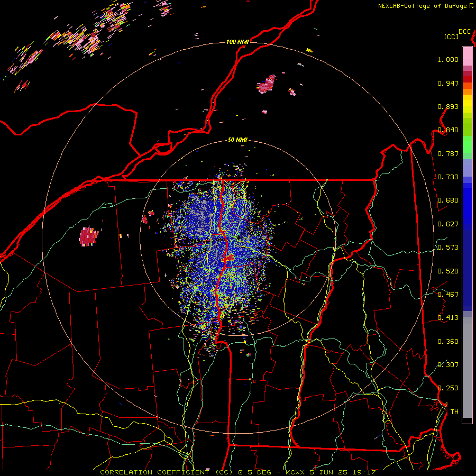Viewport: 476px width, 476px height.
Task: Click the 0.787 legend value
Action: [x=448, y=153]
